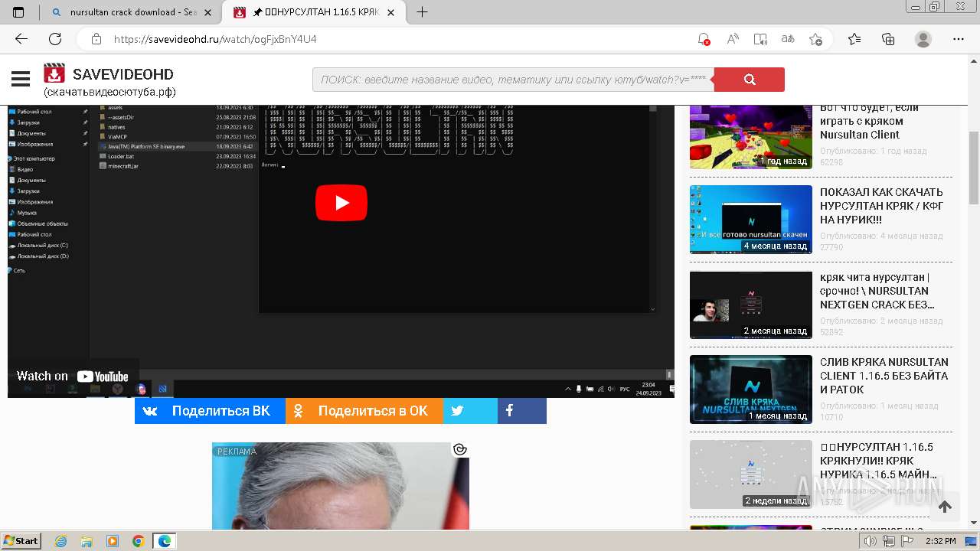Activate Read aloud icon
Image resolution: width=980 pixels, height=551 pixels.
(x=733, y=39)
